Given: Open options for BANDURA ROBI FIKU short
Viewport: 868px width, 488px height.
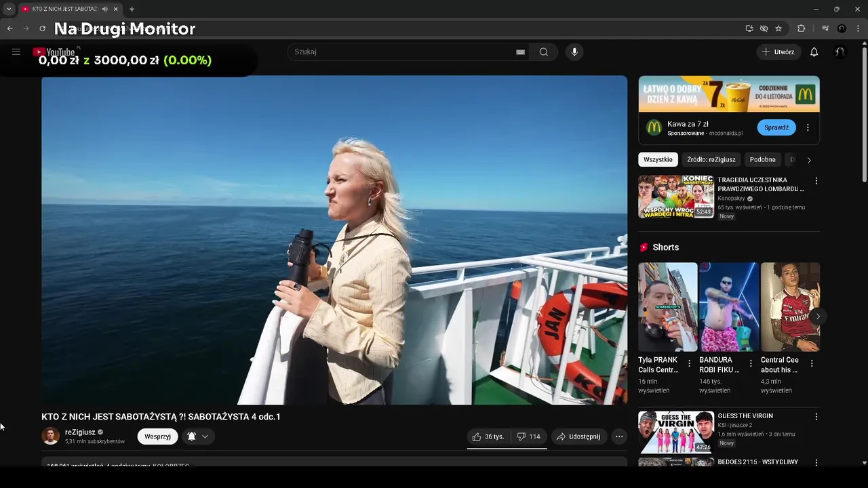Looking at the screenshot, I should click(751, 363).
